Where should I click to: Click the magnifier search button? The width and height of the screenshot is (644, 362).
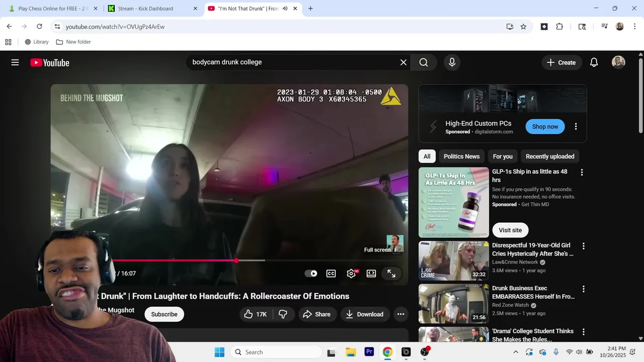point(424,62)
